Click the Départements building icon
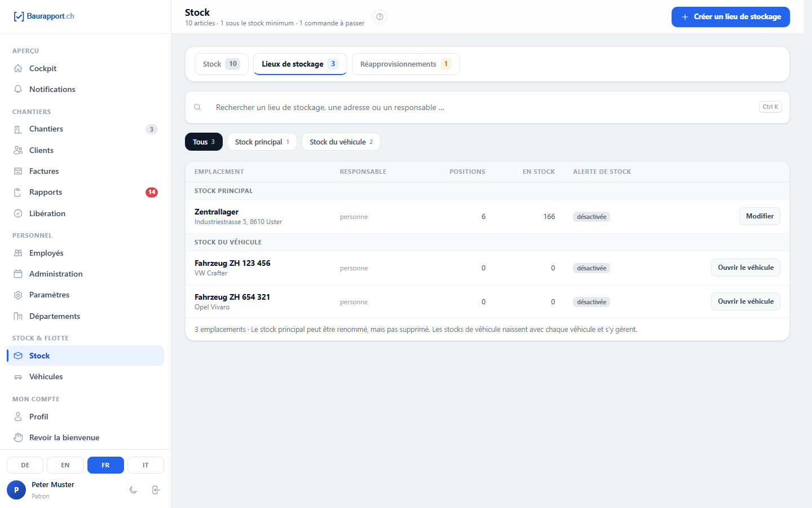This screenshot has height=508, width=812. point(18,316)
